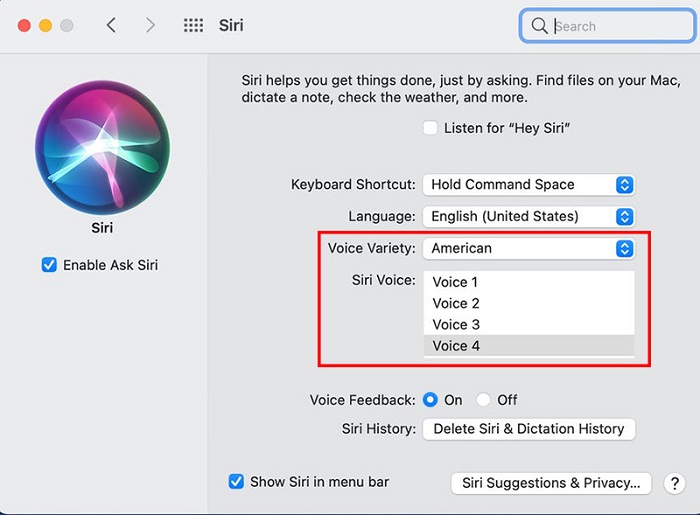Click the large Siri icon
700x515 pixels.
coord(102,146)
